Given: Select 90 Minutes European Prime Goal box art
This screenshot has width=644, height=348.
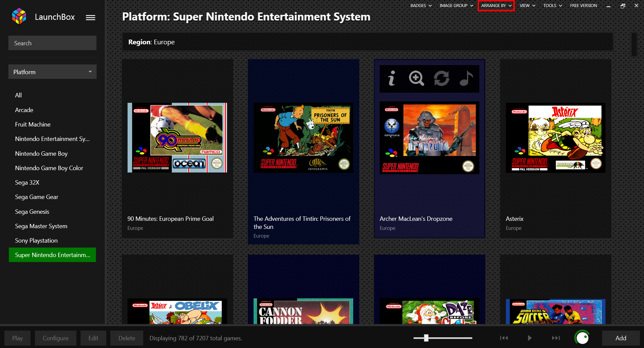Looking at the screenshot, I should pyautogui.click(x=177, y=138).
